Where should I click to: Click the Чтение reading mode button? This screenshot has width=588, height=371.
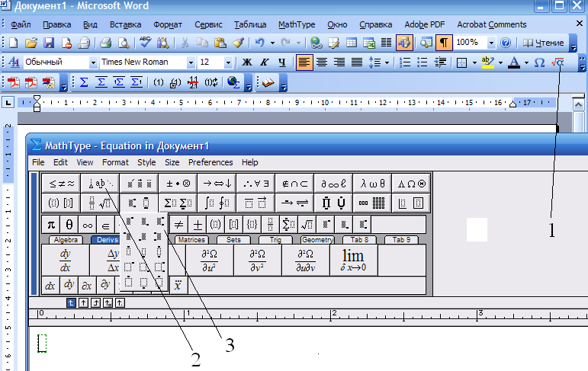[x=543, y=43]
